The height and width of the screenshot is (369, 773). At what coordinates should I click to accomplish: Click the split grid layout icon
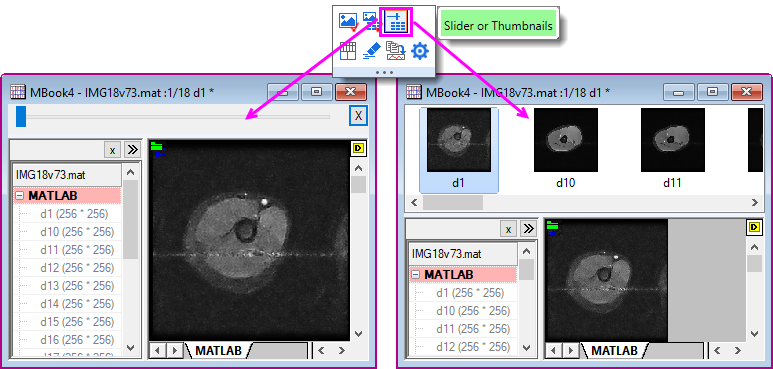348,50
